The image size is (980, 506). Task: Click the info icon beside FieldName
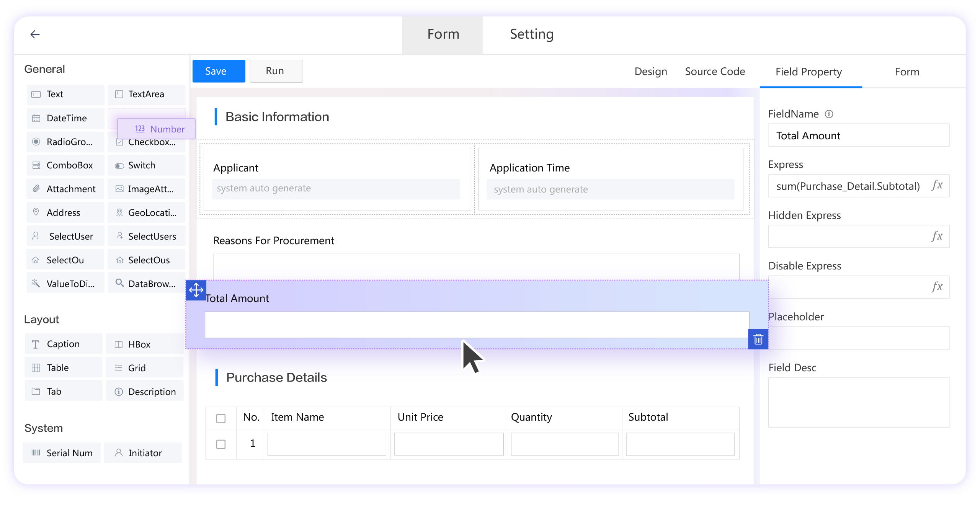click(829, 114)
